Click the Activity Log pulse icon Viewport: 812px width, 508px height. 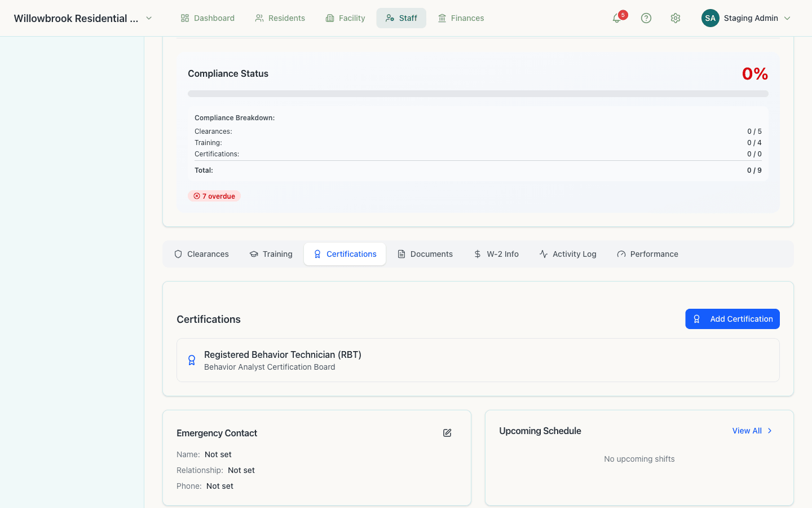coord(544,254)
